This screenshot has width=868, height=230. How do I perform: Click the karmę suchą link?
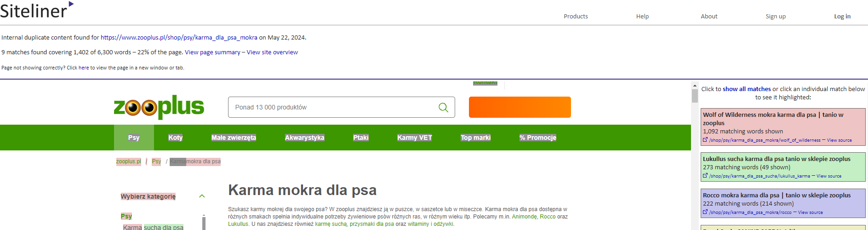331,224
